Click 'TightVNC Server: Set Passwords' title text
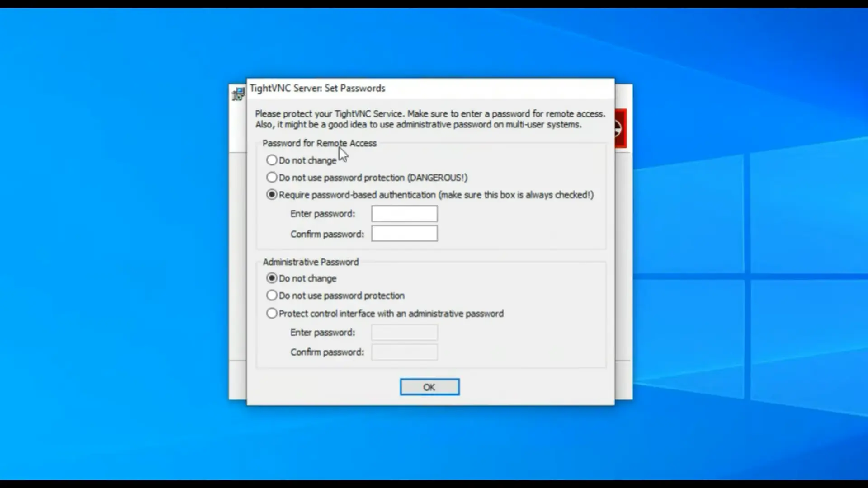This screenshot has height=488, width=868. click(x=317, y=88)
